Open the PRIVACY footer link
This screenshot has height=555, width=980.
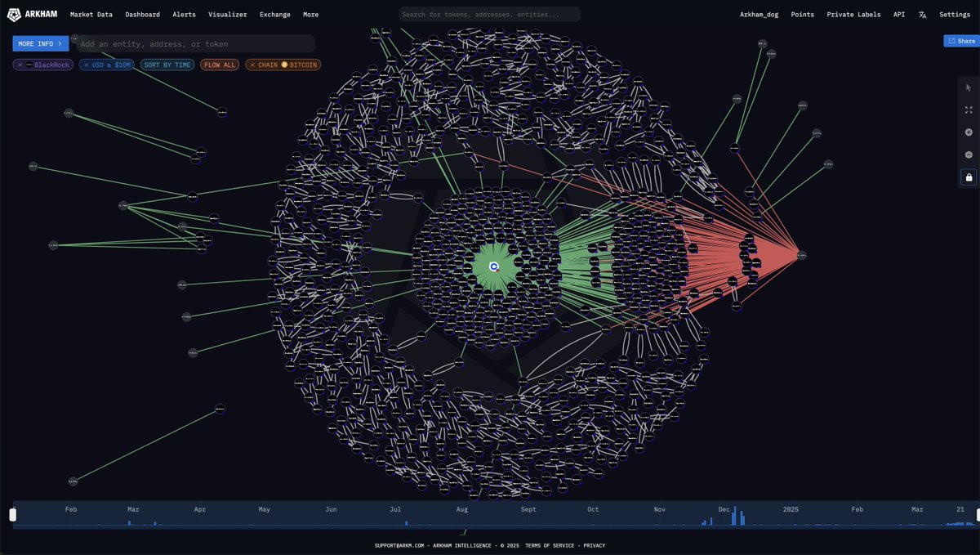tap(595, 545)
